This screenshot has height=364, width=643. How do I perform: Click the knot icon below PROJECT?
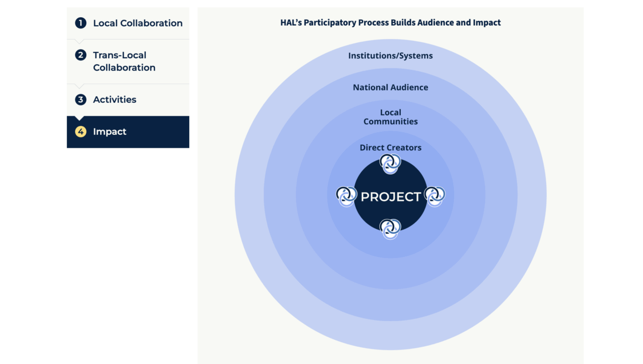[x=391, y=229]
